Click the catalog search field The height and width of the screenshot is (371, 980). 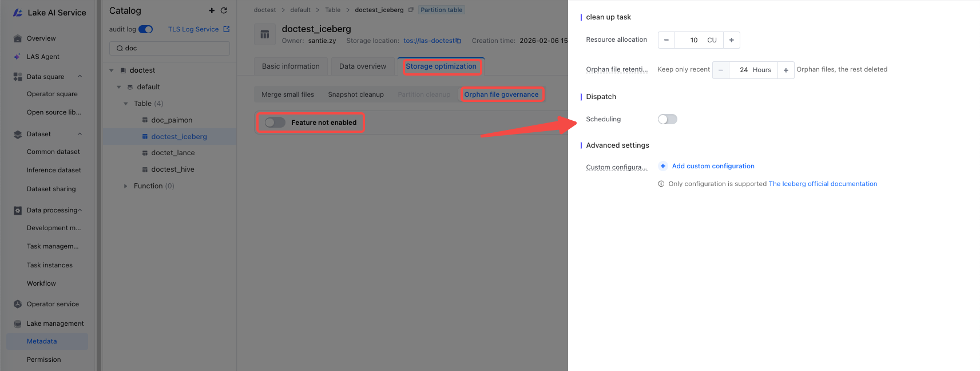point(169,48)
